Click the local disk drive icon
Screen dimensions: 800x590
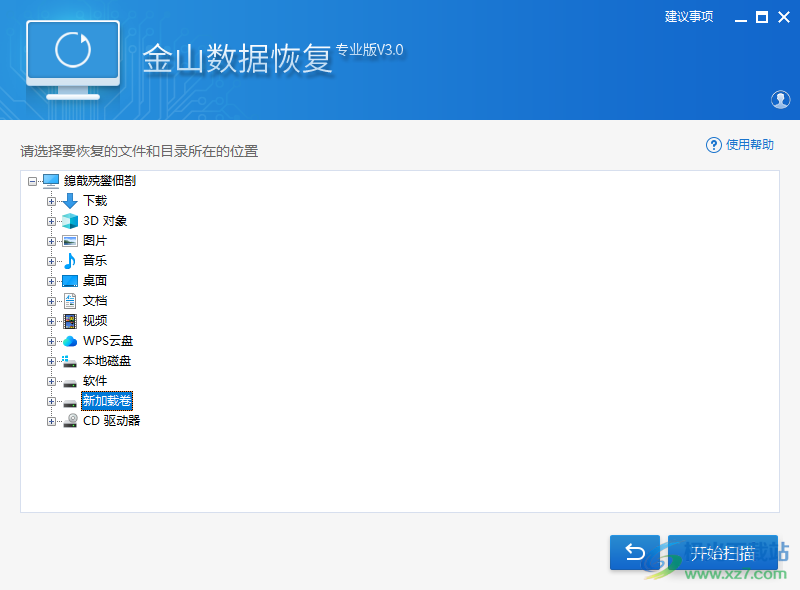pyautogui.click(x=69, y=361)
